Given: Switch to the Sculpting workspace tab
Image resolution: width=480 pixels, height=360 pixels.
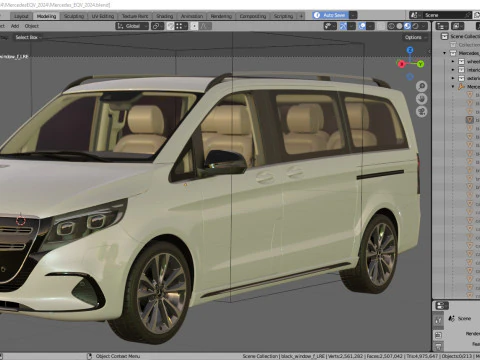Looking at the screenshot, I should pos(74,16).
